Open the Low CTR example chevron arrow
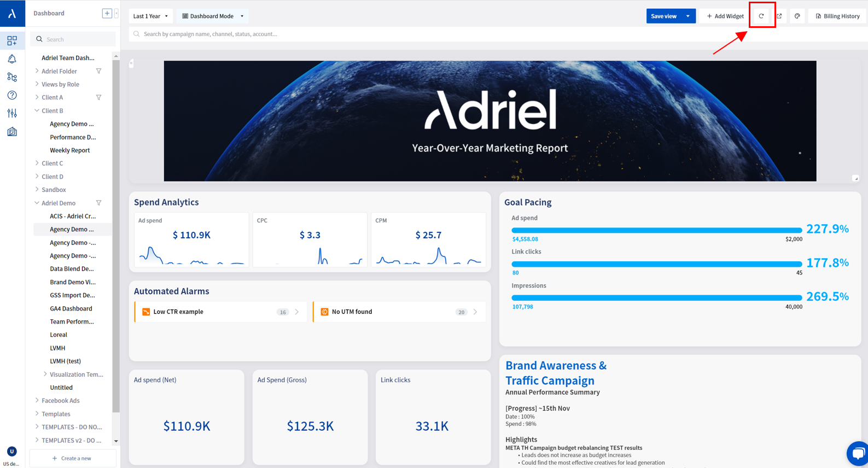Viewport: 868px width, 468px height. 297,312
